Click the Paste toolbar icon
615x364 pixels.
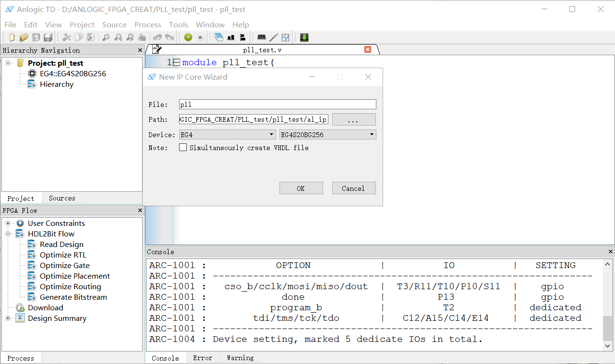pyautogui.click(x=90, y=37)
